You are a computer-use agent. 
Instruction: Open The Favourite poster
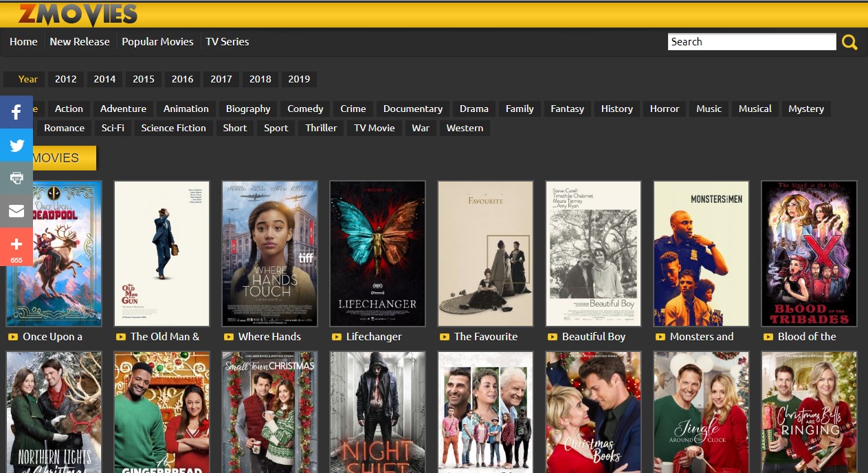click(x=485, y=254)
